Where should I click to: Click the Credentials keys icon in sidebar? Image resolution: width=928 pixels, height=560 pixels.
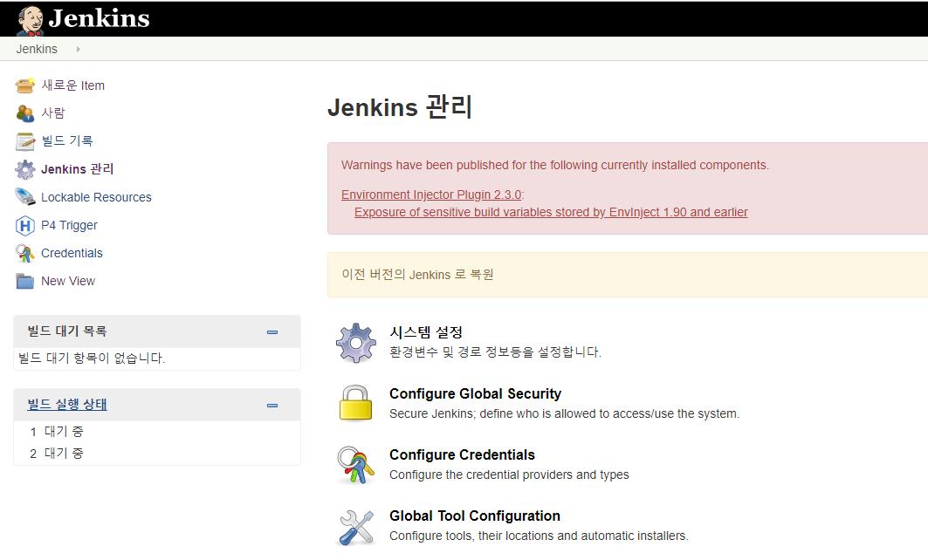(x=24, y=253)
